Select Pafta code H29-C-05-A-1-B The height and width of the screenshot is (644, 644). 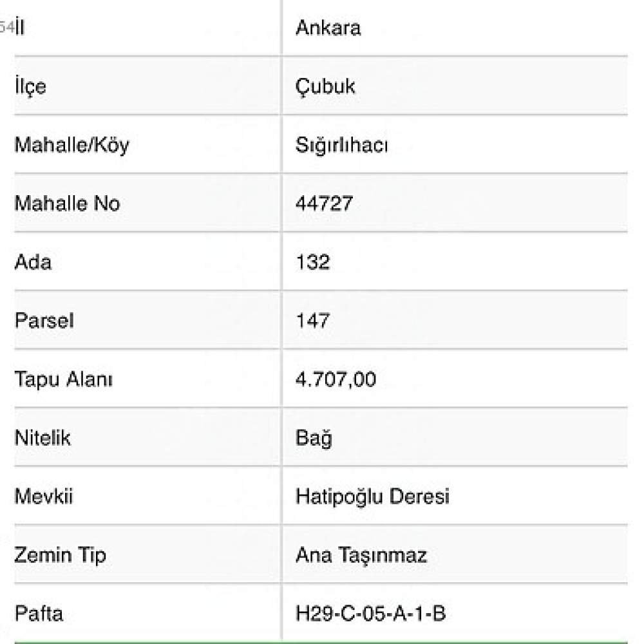coord(371,614)
